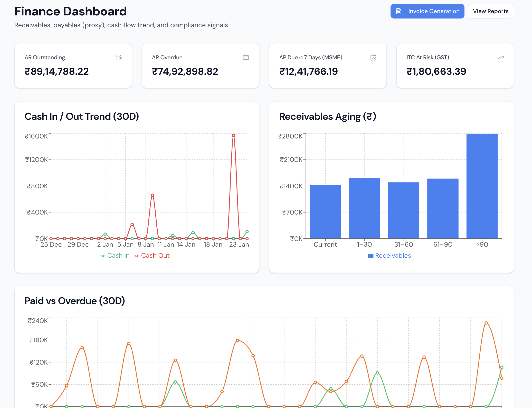Click the 61–90 days aging bar
532x408 pixels.
pos(443,208)
